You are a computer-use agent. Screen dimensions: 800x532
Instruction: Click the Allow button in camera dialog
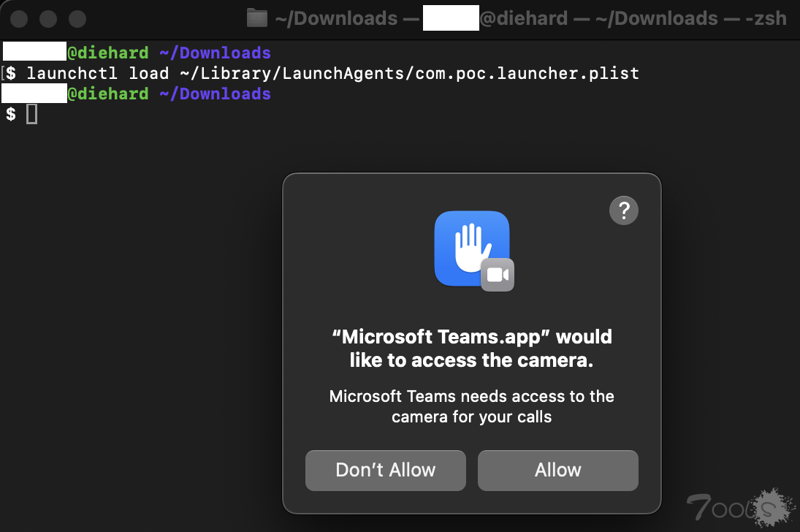[557, 470]
